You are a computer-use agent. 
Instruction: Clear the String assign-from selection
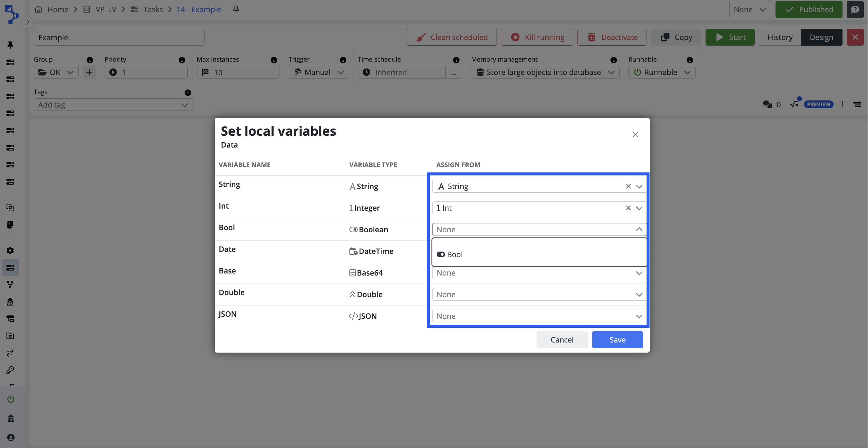coord(628,186)
